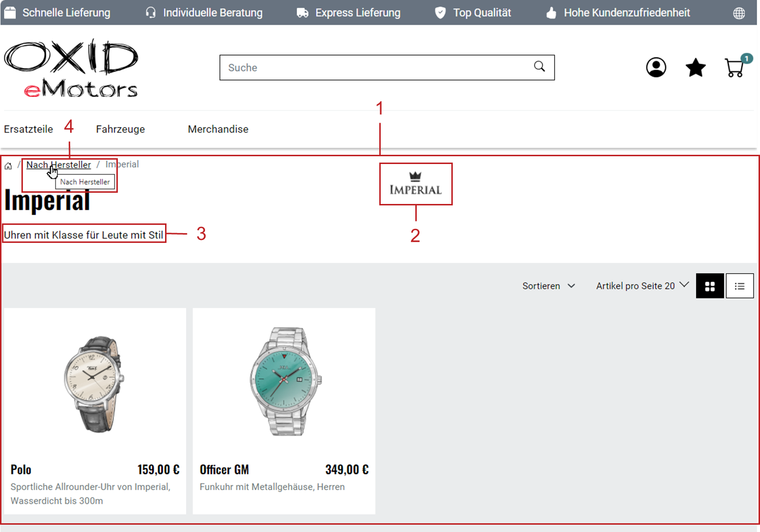Click the Imperial brand logo
Screen dimensions: 760x532
point(415,183)
